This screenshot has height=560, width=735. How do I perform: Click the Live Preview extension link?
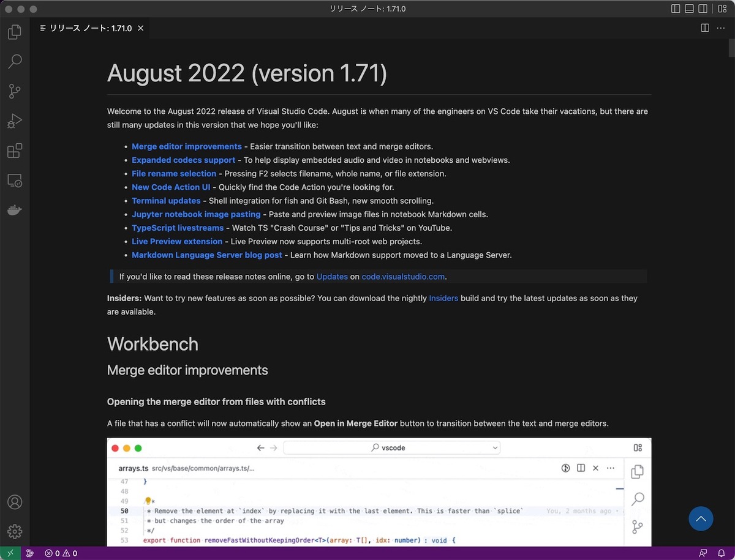point(177,241)
